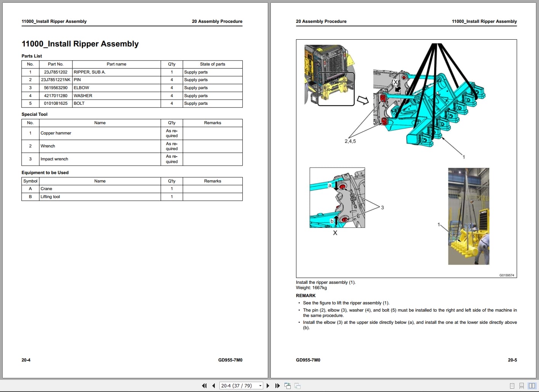Go back to the previous view

tap(288, 386)
